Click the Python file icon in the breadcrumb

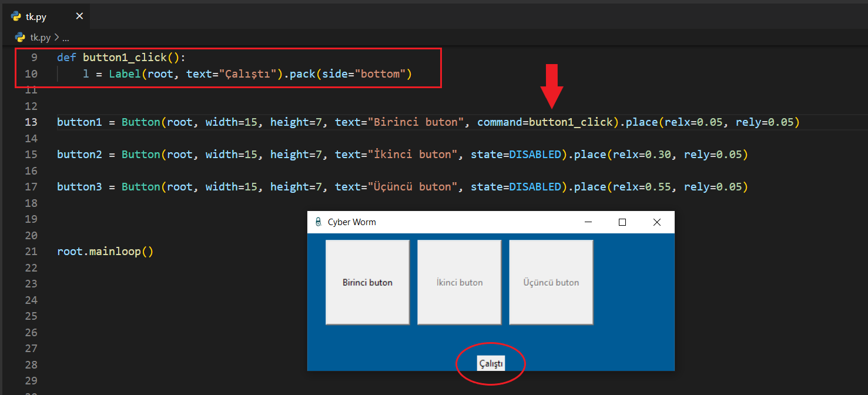click(x=21, y=38)
